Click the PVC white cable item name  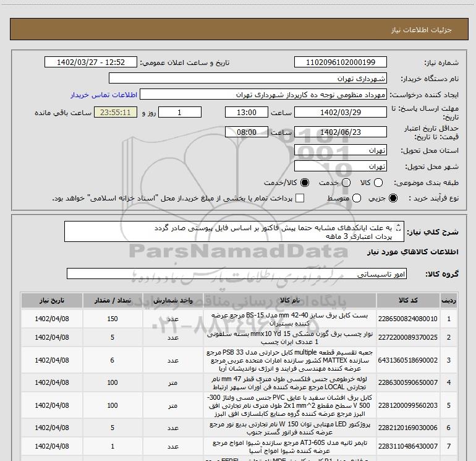click(x=289, y=405)
